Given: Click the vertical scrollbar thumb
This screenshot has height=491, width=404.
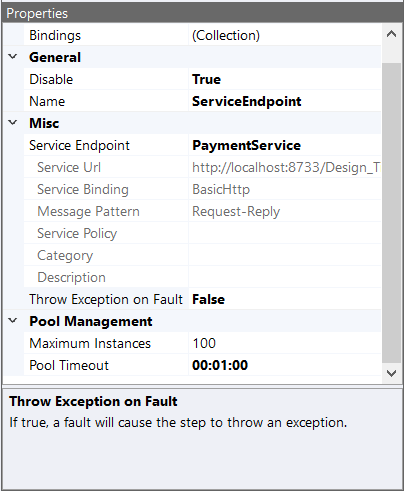Looking at the screenshot, I should coord(391,213).
